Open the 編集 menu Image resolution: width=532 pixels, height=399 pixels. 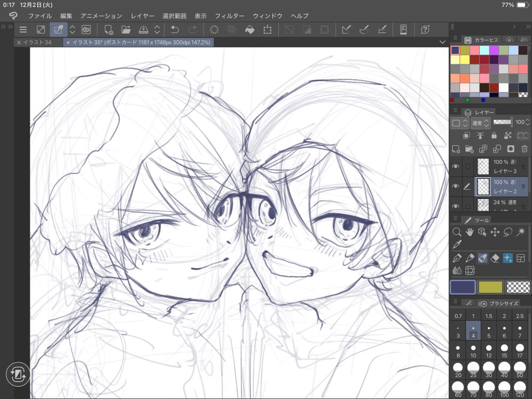pyautogui.click(x=66, y=16)
